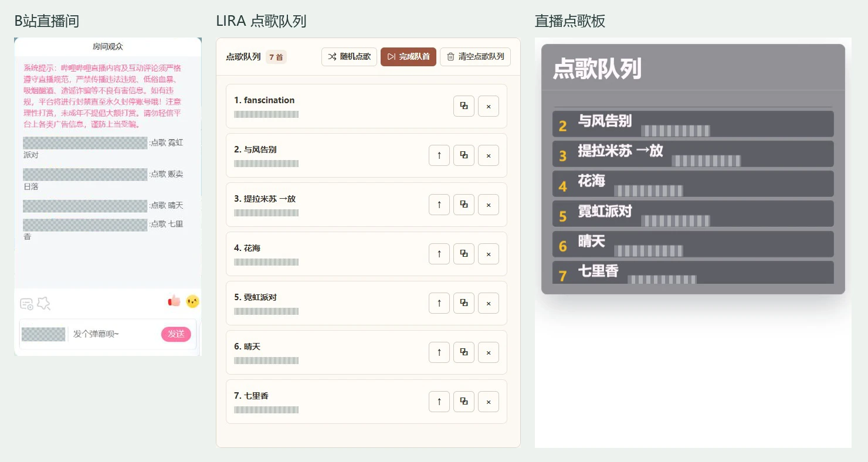Image resolution: width=868 pixels, height=462 pixels.
Task: Copy the fanscination song entry
Action: (x=464, y=106)
